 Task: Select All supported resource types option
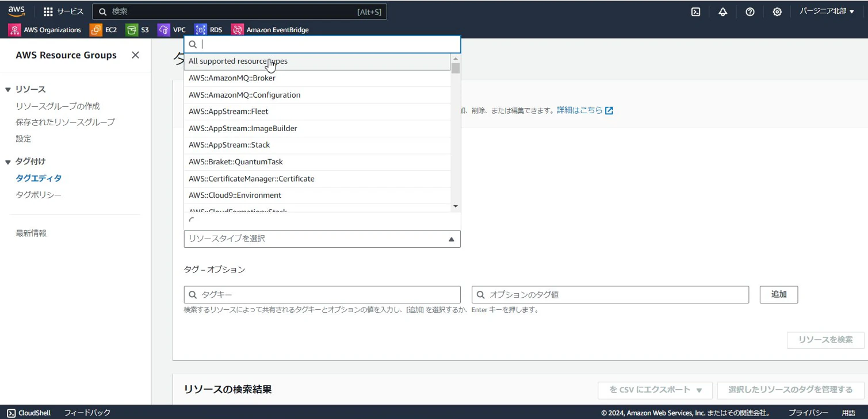317,61
